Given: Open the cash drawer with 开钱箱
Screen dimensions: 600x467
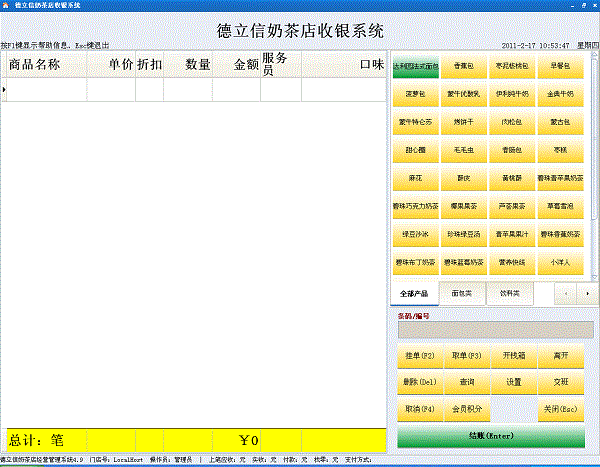Looking at the screenshot, I should click(514, 356).
